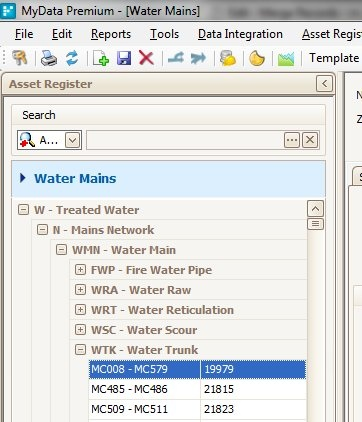Expand FWP - Fire Water Pipe node

(x=80, y=270)
